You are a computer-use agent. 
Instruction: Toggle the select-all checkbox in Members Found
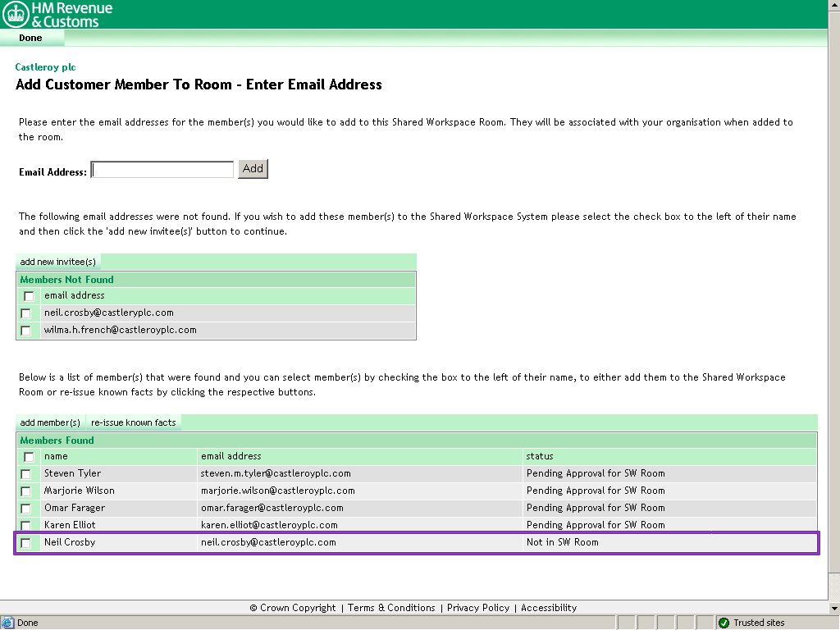click(x=29, y=457)
